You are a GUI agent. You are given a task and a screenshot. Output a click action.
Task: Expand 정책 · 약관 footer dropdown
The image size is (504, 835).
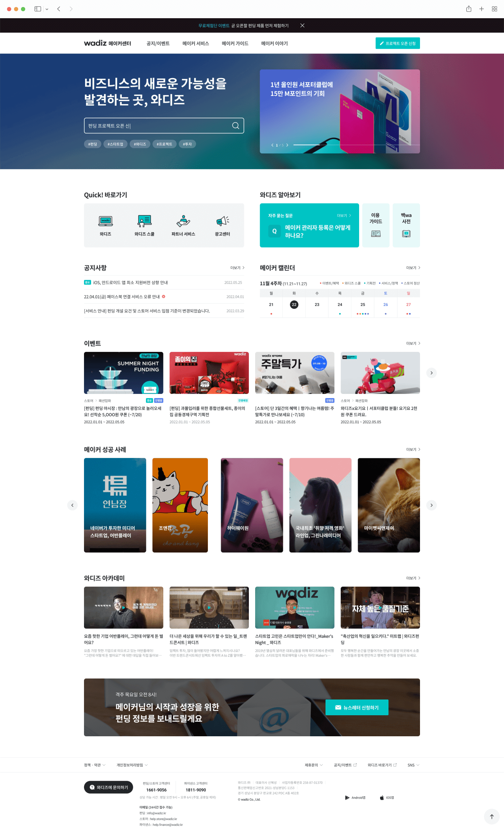coord(94,765)
